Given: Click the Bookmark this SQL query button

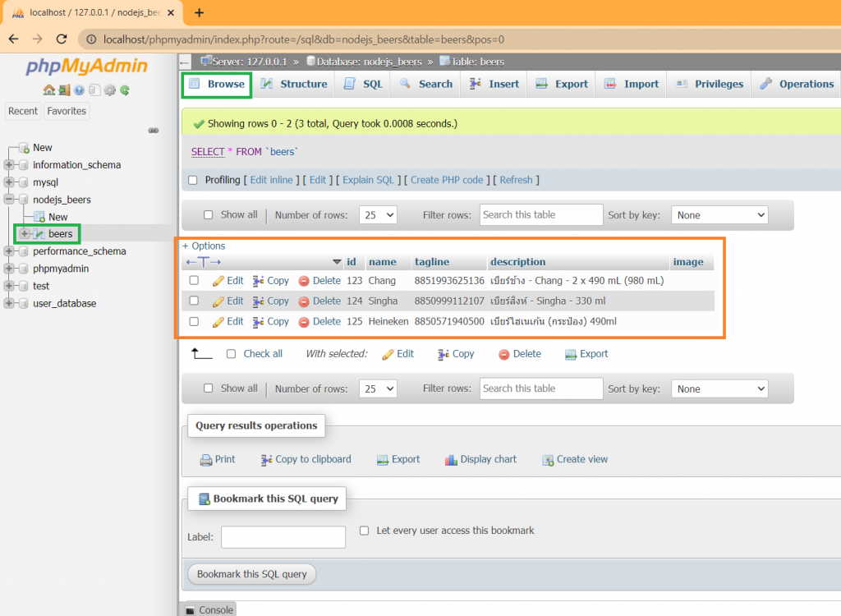Looking at the screenshot, I should [251, 574].
